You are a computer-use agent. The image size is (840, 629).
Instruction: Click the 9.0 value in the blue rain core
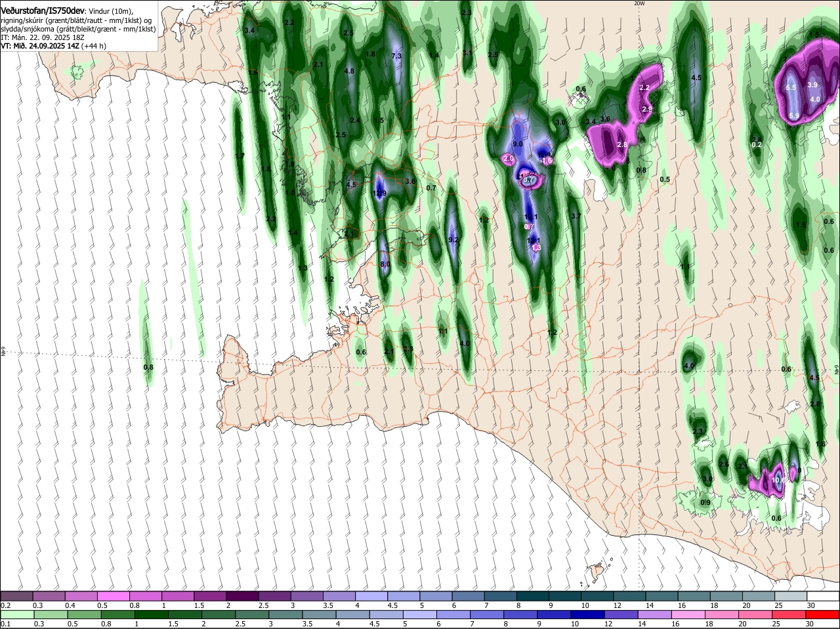point(517,144)
